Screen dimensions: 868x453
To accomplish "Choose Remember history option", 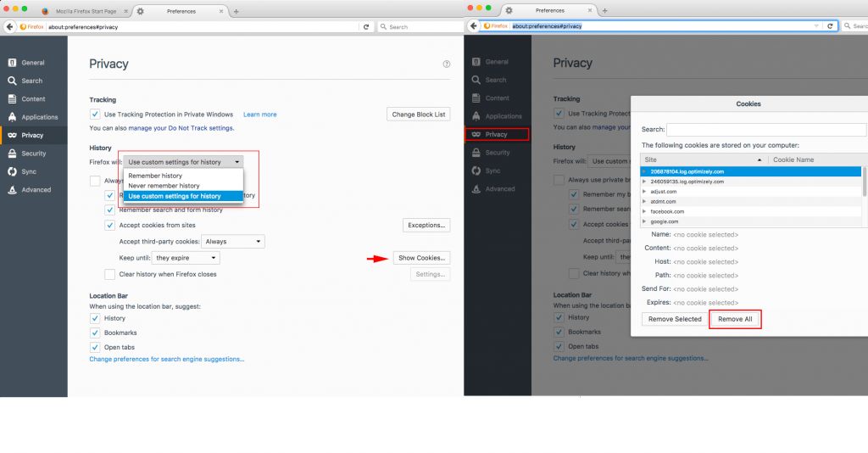I will click(183, 176).
